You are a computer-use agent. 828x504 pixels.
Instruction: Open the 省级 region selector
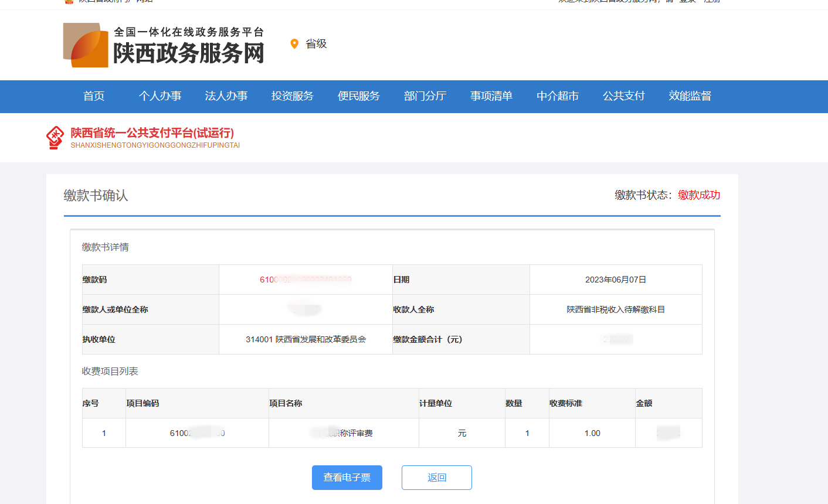point(316,44)
